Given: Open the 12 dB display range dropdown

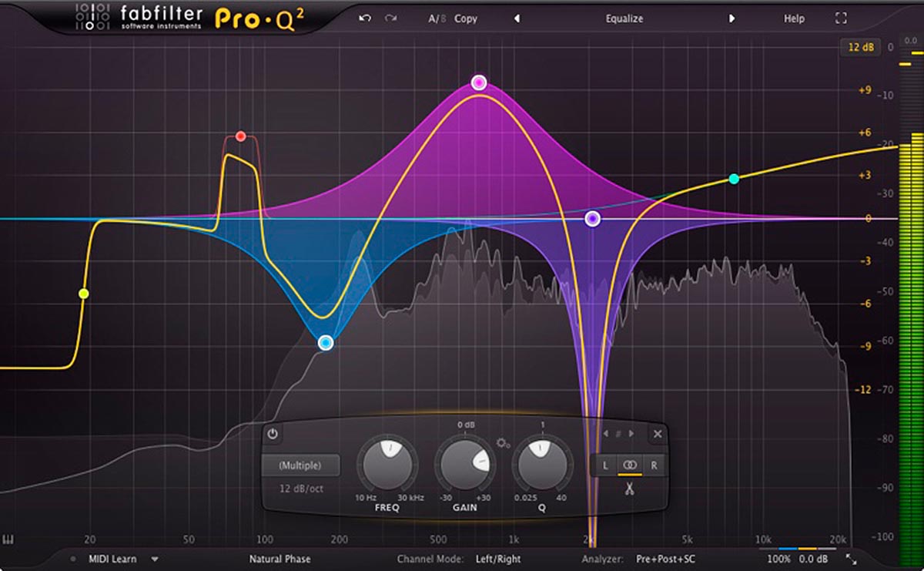Looking at the screenshot, I should 861,48.
